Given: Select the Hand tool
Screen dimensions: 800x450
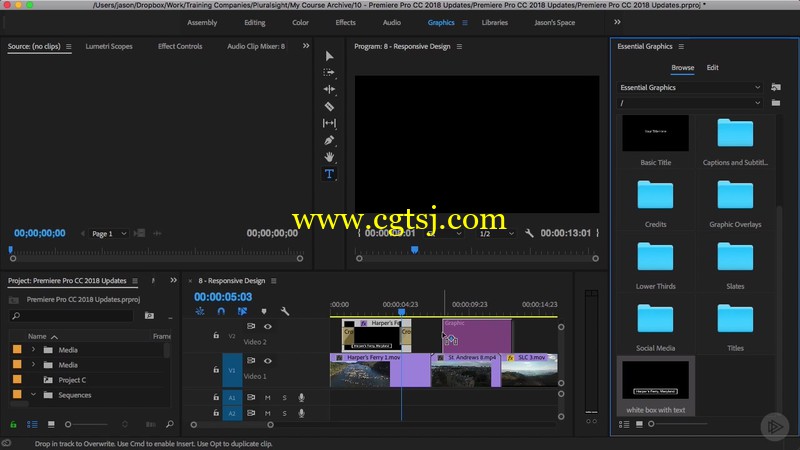Looking at the screenshot, I should 329,157.
